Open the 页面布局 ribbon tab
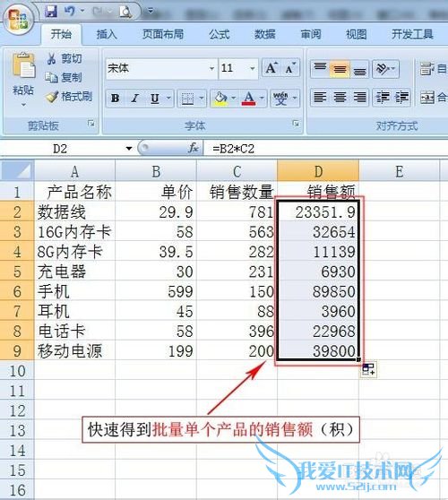 coord(162,34)
